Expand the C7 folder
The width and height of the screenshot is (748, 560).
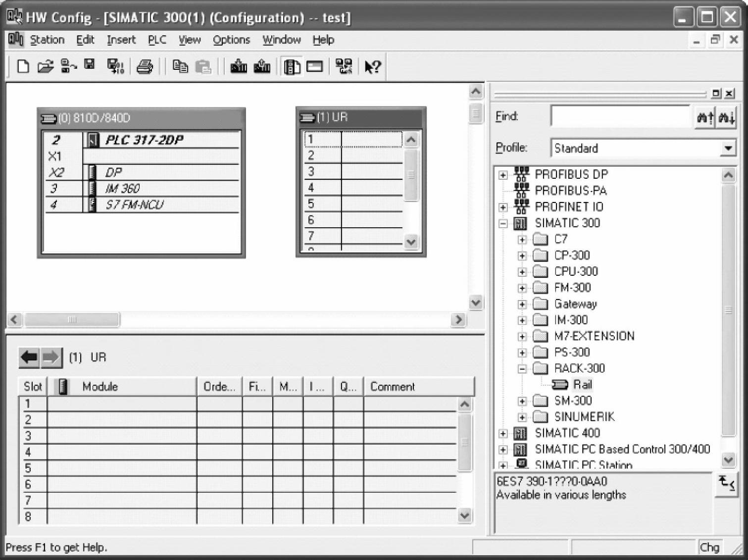pyautogui.click(x=522, y=240)
